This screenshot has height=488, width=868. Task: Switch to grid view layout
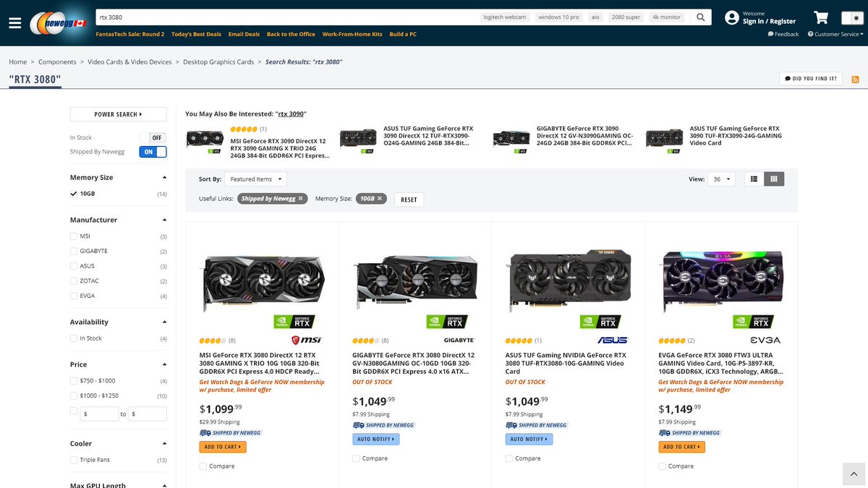click(773, 179)
